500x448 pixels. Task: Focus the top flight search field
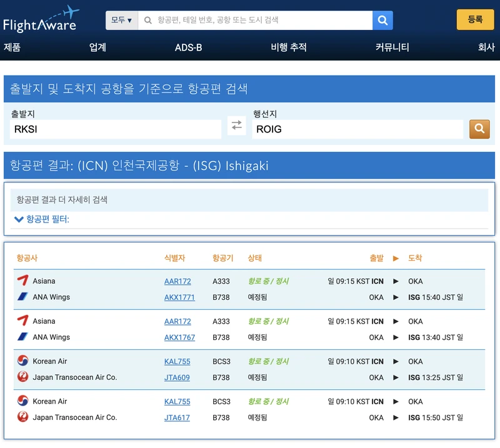pos(255,21)
